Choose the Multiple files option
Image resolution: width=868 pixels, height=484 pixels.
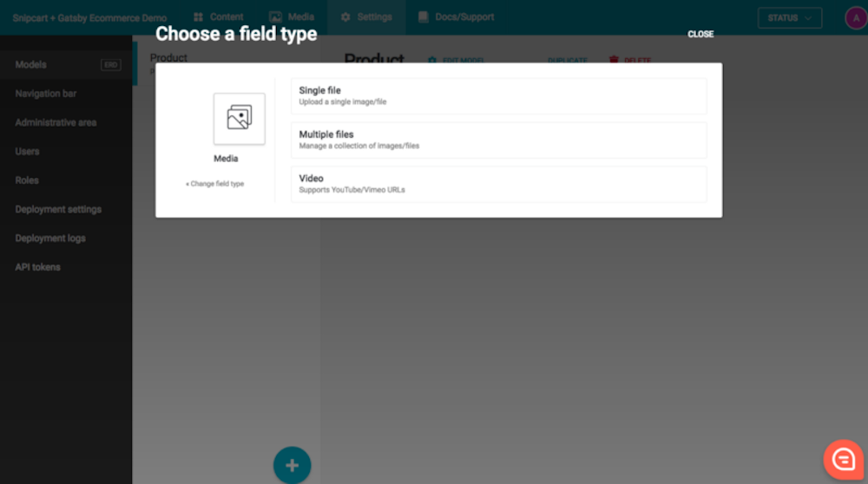click(499, 140)
